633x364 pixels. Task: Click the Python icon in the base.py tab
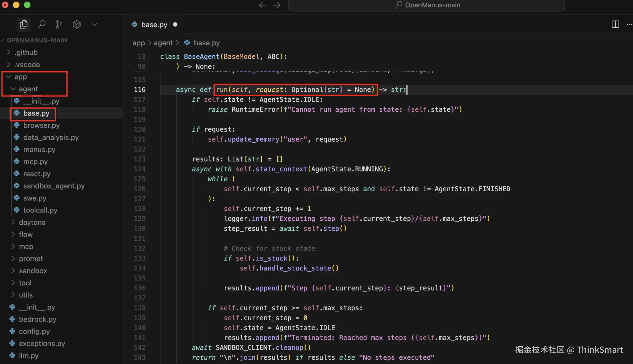[x=134, y=24]
